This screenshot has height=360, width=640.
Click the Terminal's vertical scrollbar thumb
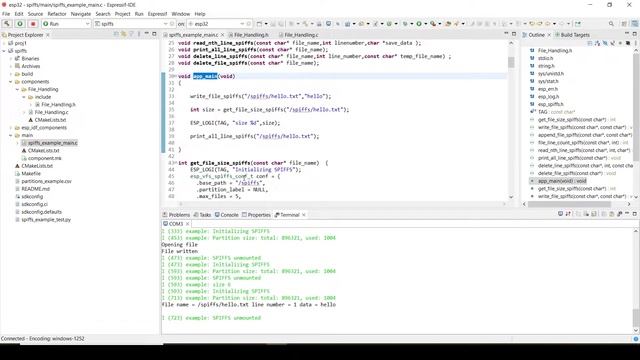point(636,318)
